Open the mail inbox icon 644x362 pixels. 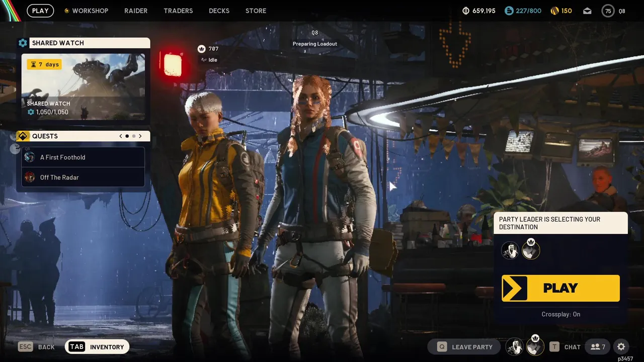point(587,11)
